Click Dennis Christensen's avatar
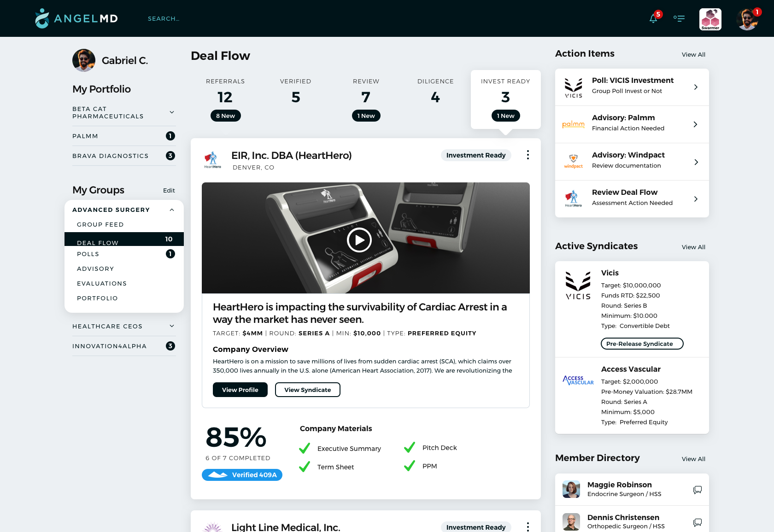 571,522
